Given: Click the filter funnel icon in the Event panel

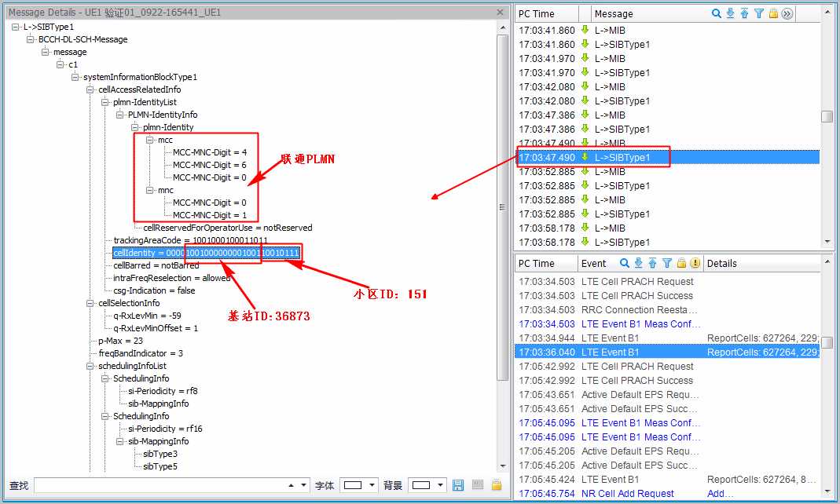Looking at the screenshot, I should (x=667, y=263).
